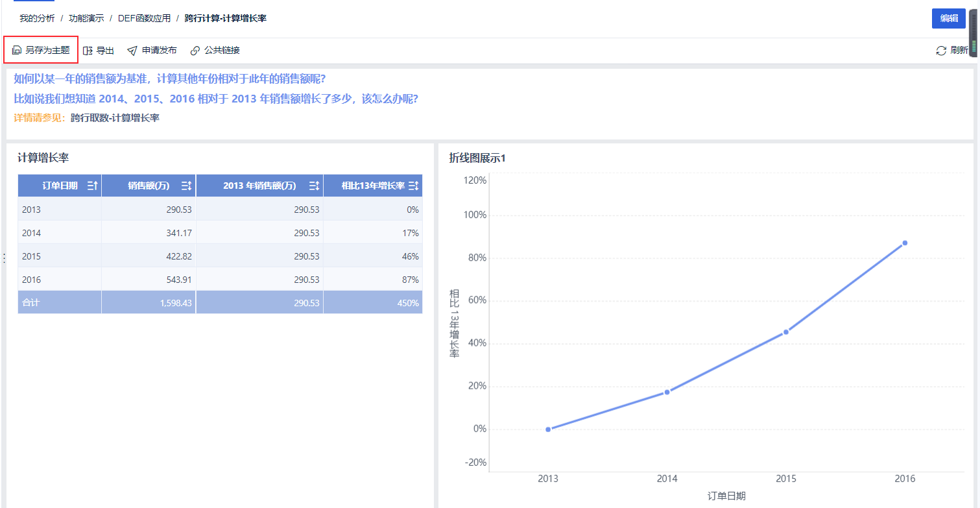The width and height of the screenshot is (980, 508).
Task: Sort the 相比13年增长率 column
Action: [413, 186]
